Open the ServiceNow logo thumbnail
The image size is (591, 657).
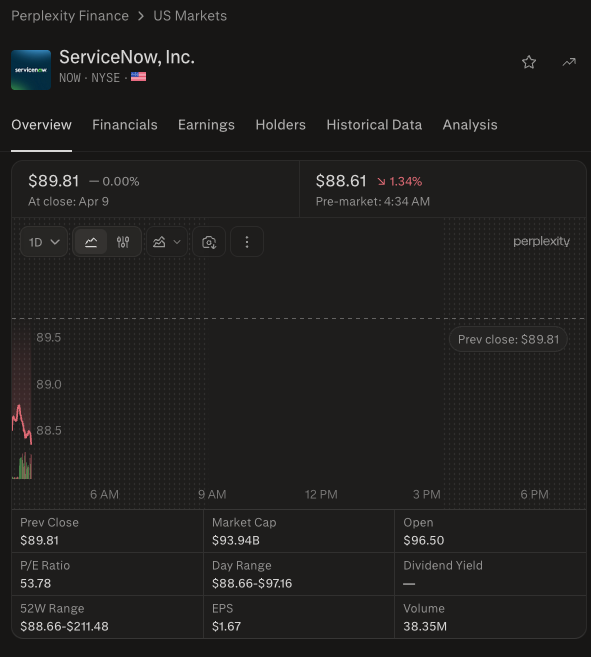click(31, 70)
